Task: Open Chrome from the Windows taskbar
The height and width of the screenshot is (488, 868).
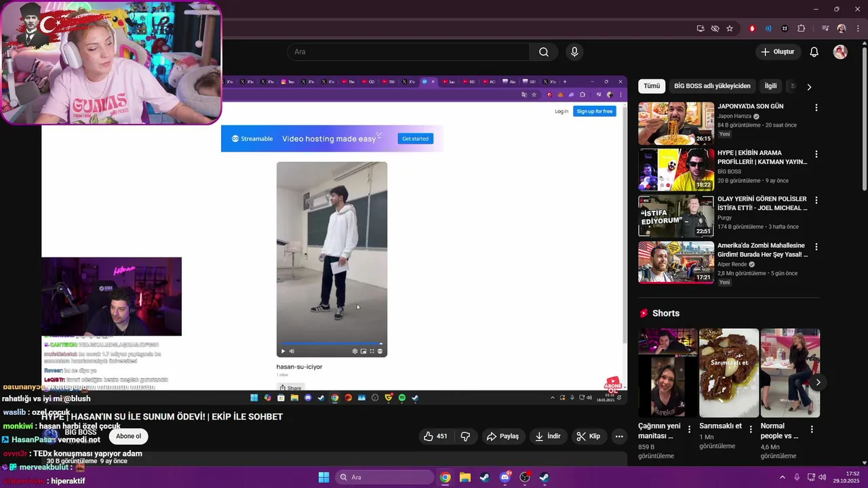Action: click(x=445, y=477)
